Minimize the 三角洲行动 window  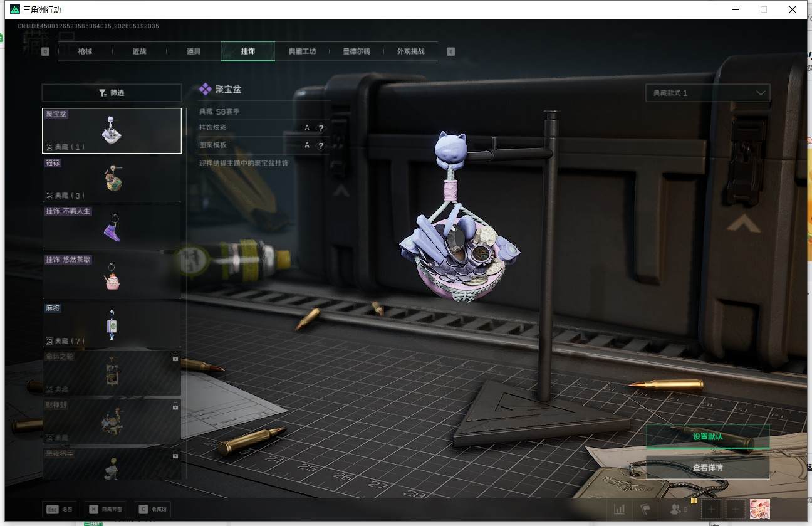736,9
